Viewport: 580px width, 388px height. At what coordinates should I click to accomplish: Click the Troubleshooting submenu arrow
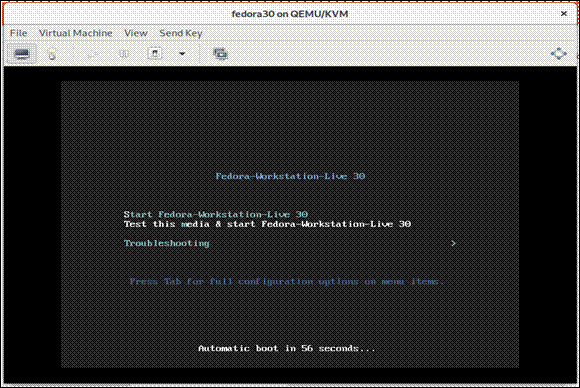(453, 243)
